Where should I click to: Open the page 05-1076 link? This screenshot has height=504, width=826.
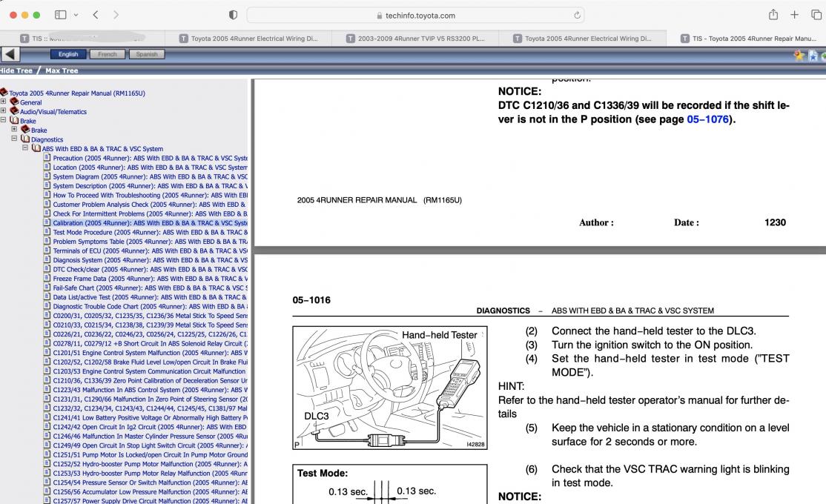coord(707,119)
